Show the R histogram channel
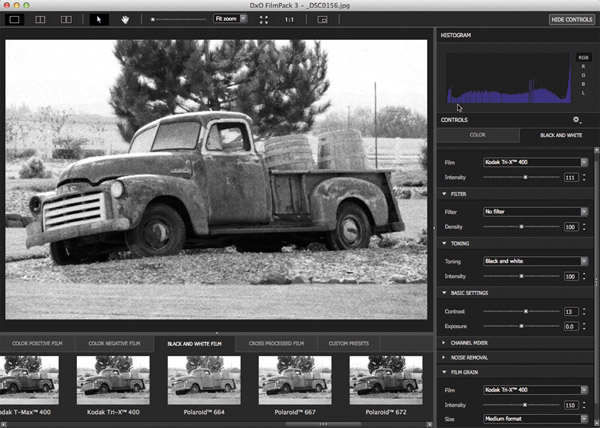The width and height of the screenshot is (600, 428). 583,66
